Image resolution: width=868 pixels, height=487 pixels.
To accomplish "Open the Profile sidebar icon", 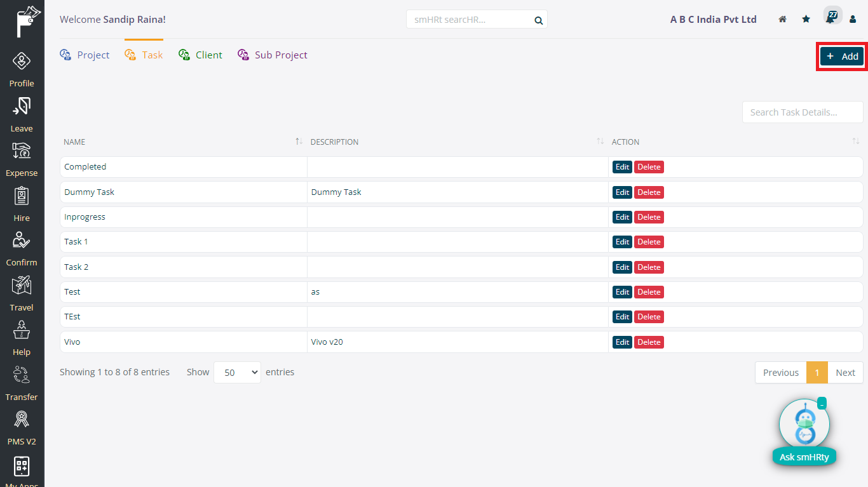I will pyautogui.click(x=22, y=62).
